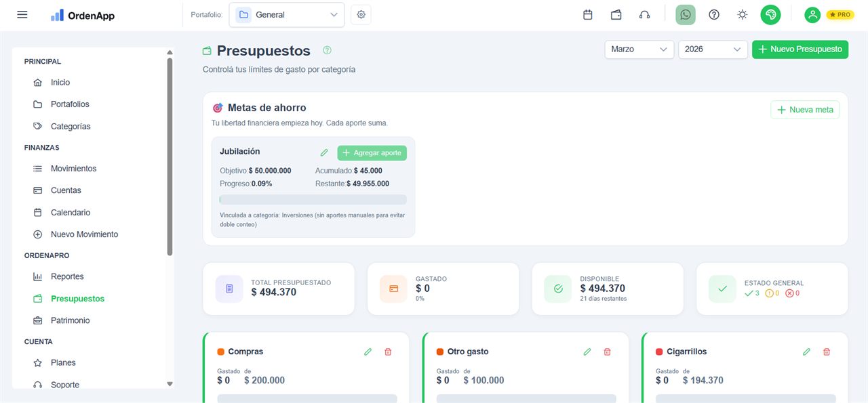Open the General portfolio selector
868x403 pixels.
(x=286, y=14)
